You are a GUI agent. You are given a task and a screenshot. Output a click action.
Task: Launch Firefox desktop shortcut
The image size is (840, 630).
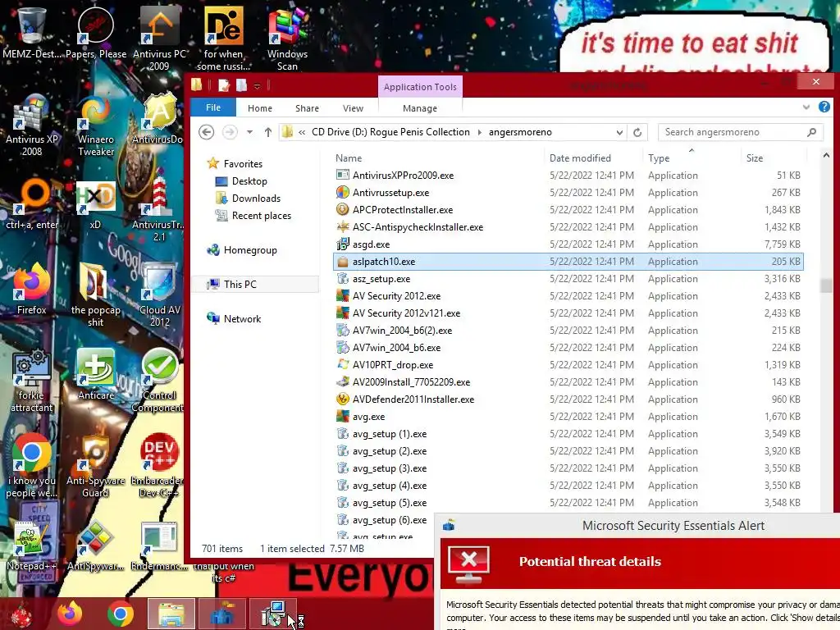pos(32,288)
